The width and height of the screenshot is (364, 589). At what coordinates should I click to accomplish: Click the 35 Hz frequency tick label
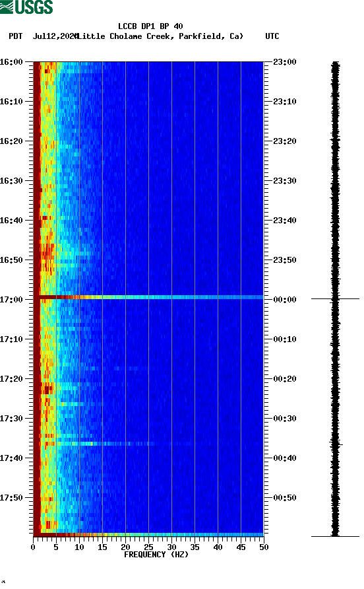coord(195,547)
